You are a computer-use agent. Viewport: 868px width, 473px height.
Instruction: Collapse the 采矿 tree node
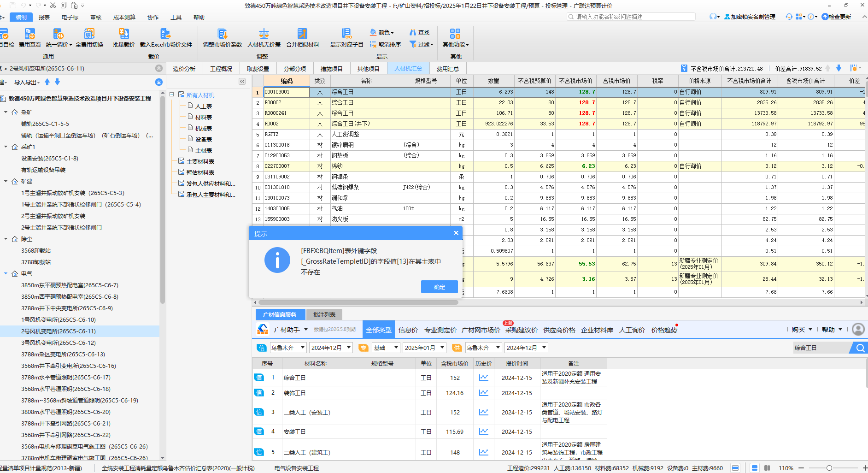(x=6, y=112)
